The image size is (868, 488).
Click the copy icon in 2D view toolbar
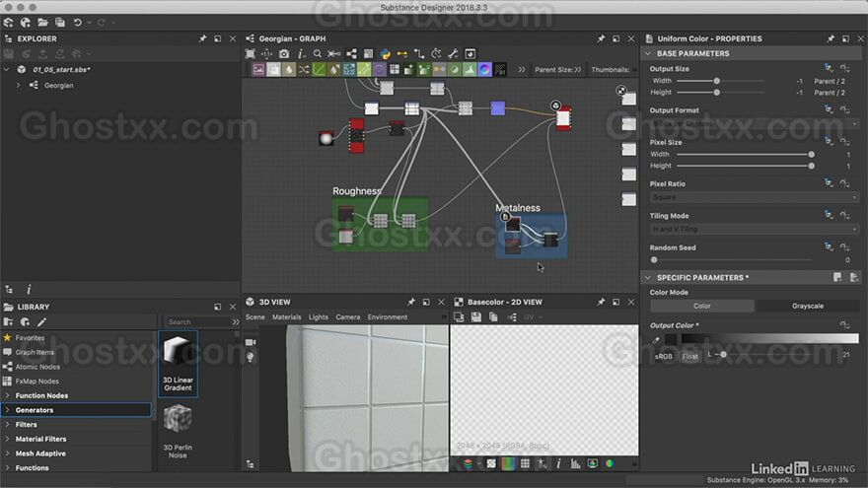pyautogui.click(x=493, y=317)
